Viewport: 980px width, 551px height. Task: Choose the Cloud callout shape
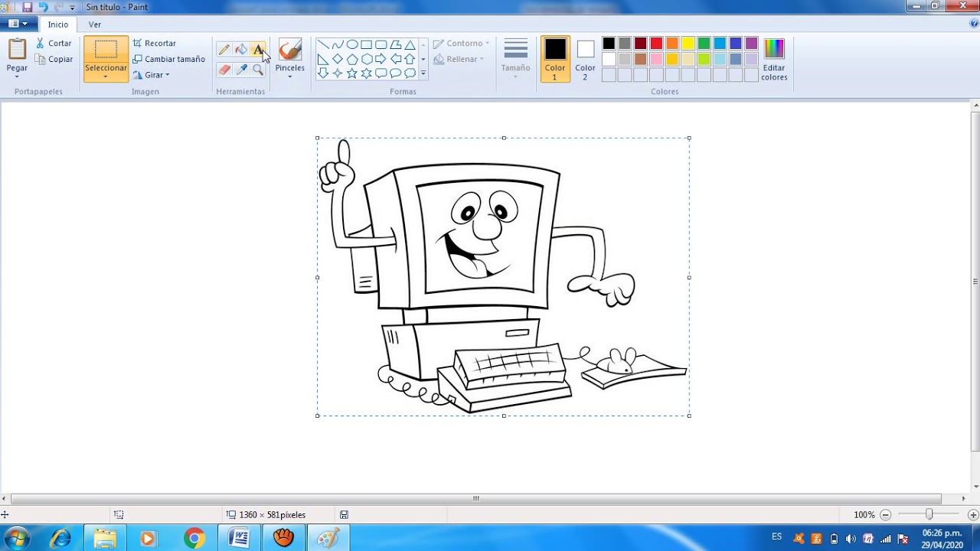coord(410,73)
